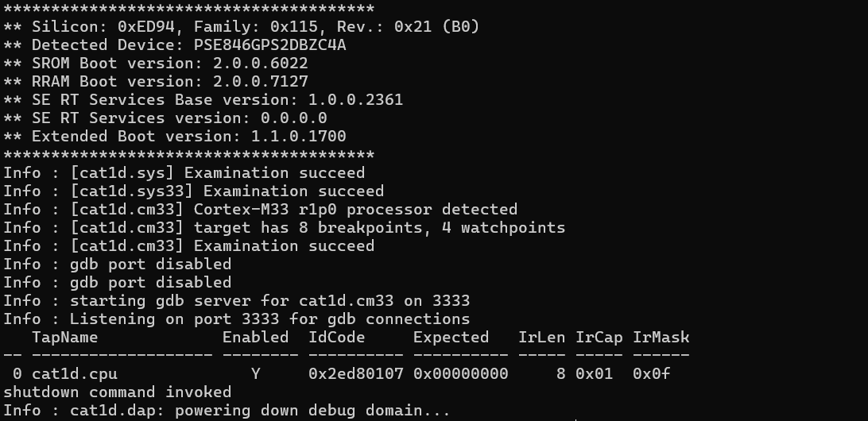The width and height of the screenshot is (868, 421).
Task: Click the SROM Boot version number 2.0.0.6022
Action: coord(261,64)
